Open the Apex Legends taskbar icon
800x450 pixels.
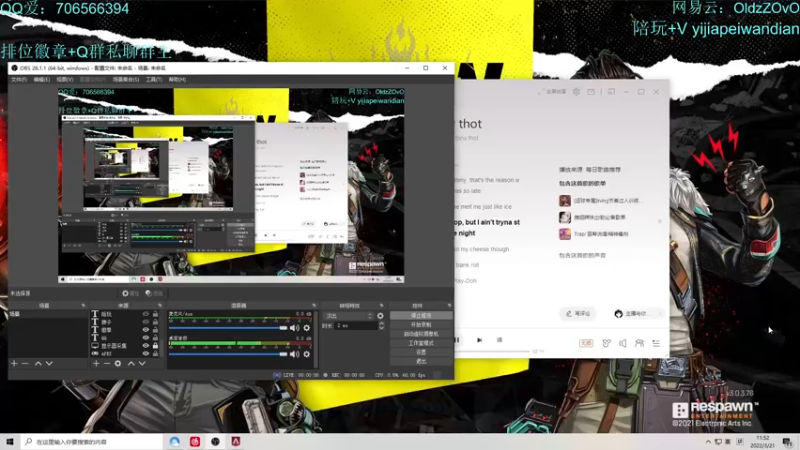[x=236, y=441]
